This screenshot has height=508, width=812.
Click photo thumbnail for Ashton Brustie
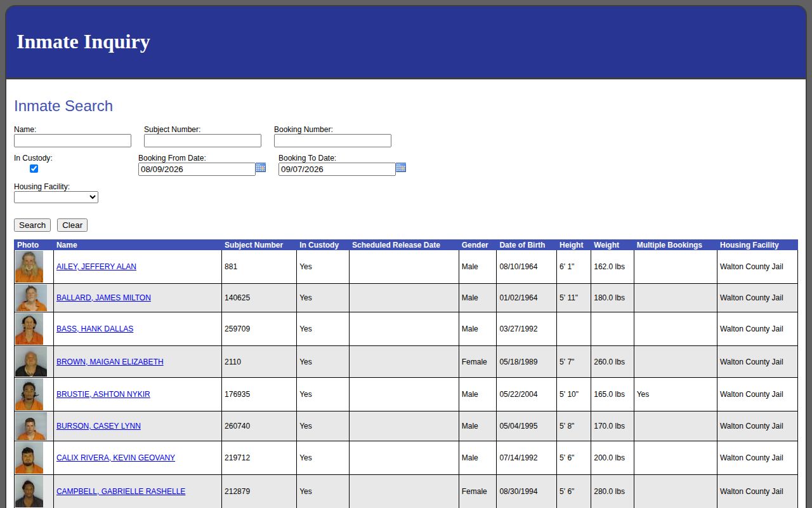tap(29, 394)
